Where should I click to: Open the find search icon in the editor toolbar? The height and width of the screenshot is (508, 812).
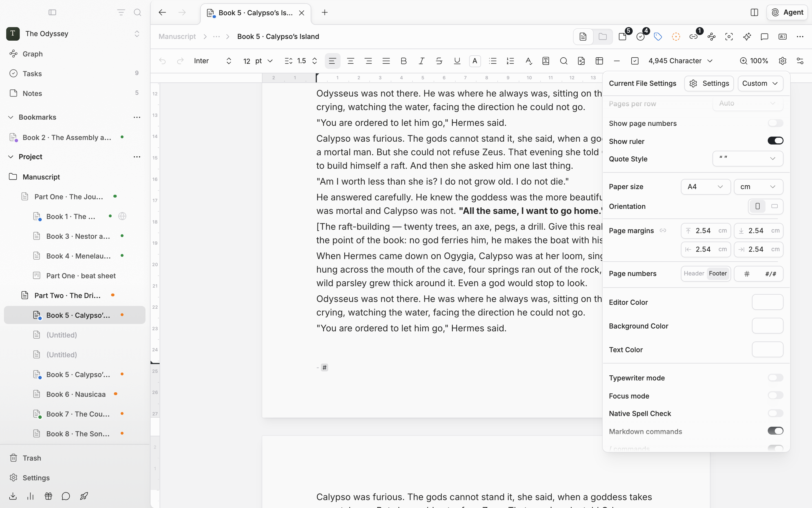(x=564, y=61)
